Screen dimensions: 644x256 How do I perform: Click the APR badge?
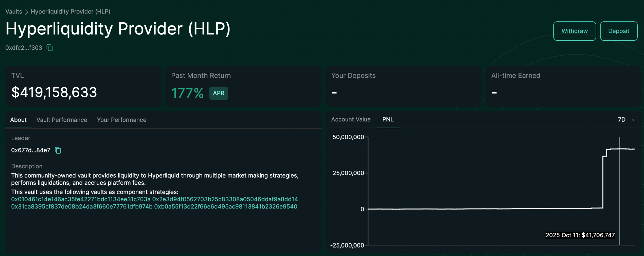(x=219, y=93)
